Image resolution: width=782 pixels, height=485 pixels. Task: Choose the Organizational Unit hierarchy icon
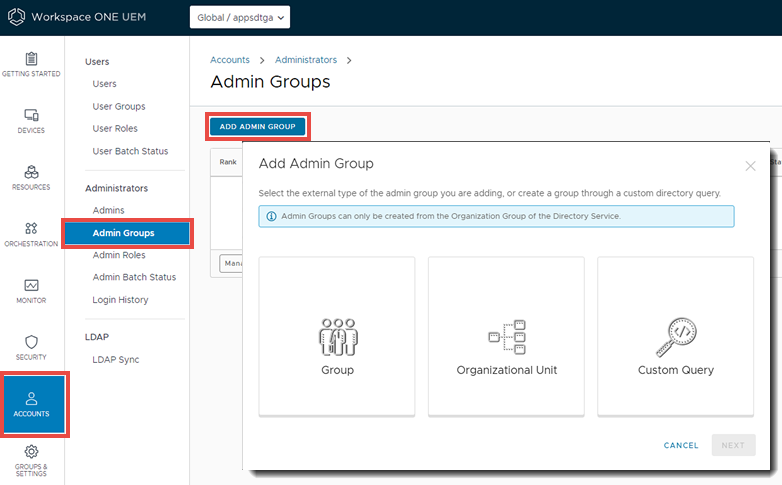pos(507,337)
